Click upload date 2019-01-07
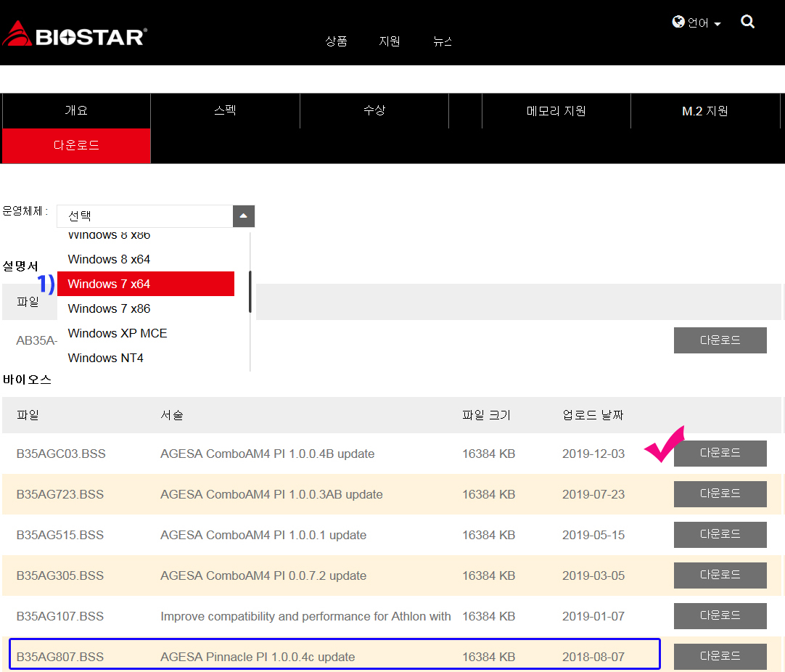This screenshot has width=785, height=672. pyautogui.click(x=593, y=616)
